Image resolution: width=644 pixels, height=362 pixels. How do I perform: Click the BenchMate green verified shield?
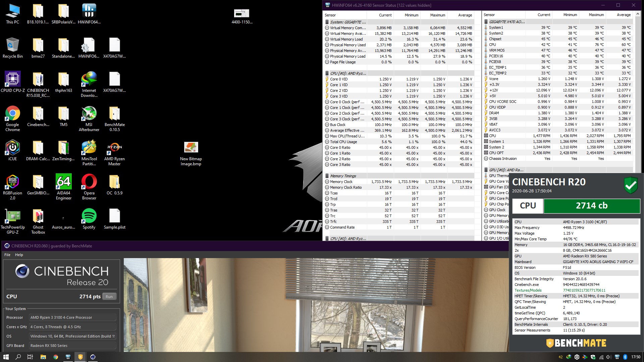(631, 185)
